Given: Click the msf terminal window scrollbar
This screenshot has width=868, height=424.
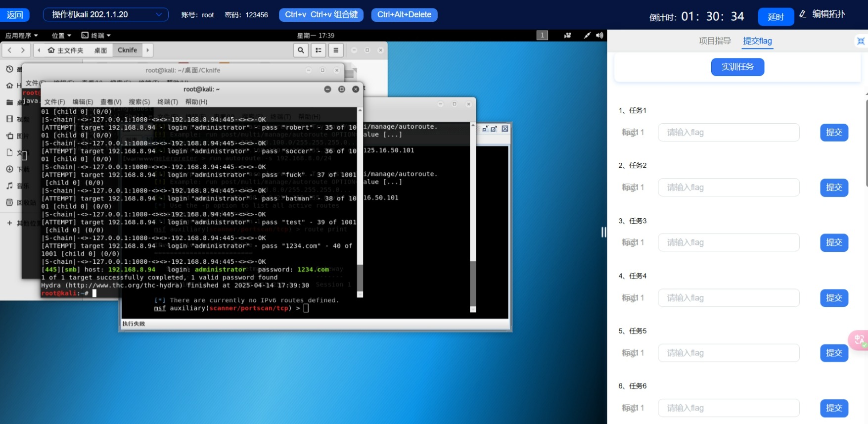Looking at the screenshot, I should 473,218.
